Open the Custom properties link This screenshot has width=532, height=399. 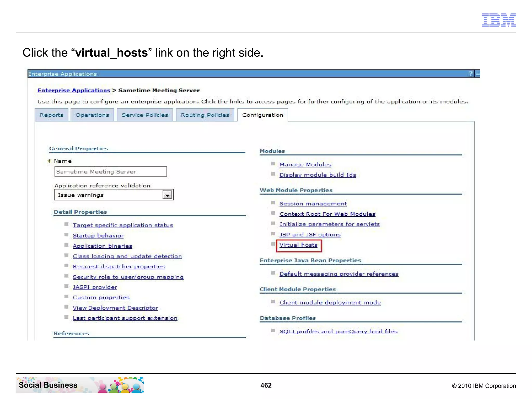(x=101, y=298)
